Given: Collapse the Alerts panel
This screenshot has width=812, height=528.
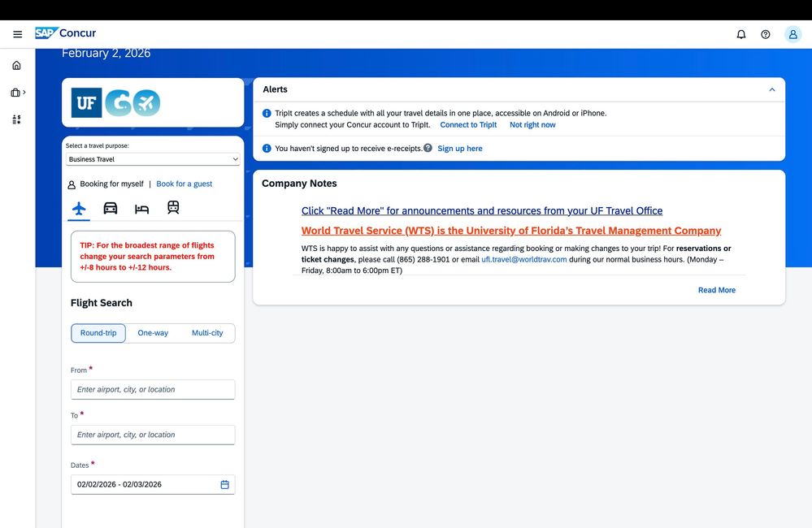Looking at the screenshot, I should click(x=772, y=89).
